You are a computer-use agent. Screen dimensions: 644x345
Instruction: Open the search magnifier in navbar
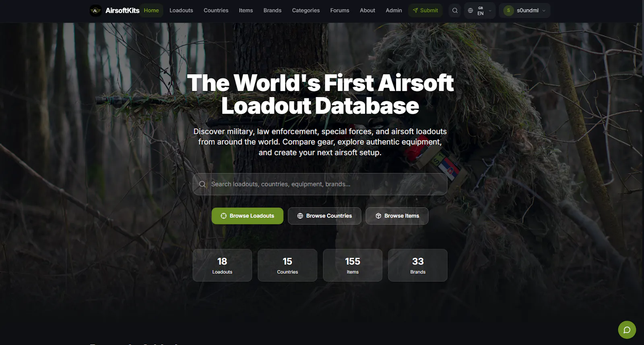[455, 10]
